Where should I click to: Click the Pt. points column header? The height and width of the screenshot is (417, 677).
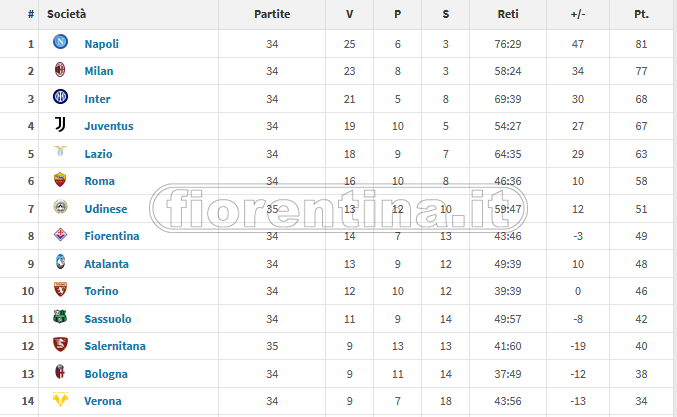point(642,15)
